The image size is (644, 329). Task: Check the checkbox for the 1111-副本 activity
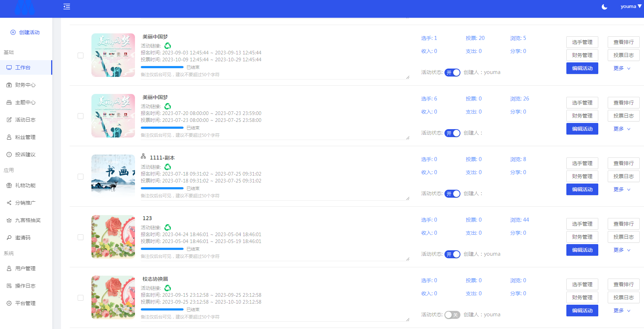click(81, 176)
